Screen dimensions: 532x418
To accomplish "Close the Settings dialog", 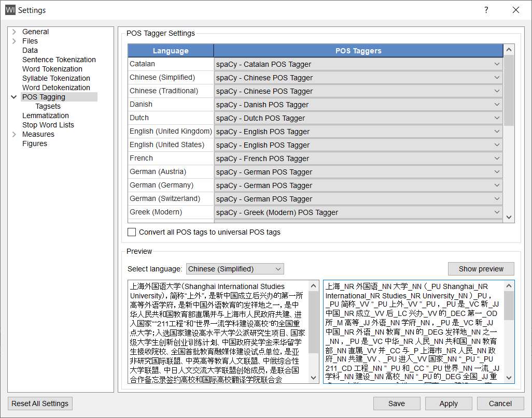I will [x=516, y=10].
